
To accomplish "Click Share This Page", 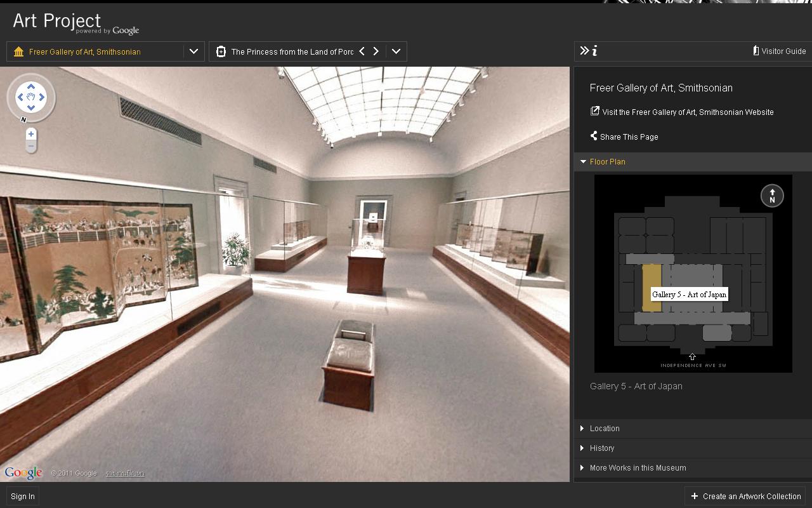I will point(624,137).
